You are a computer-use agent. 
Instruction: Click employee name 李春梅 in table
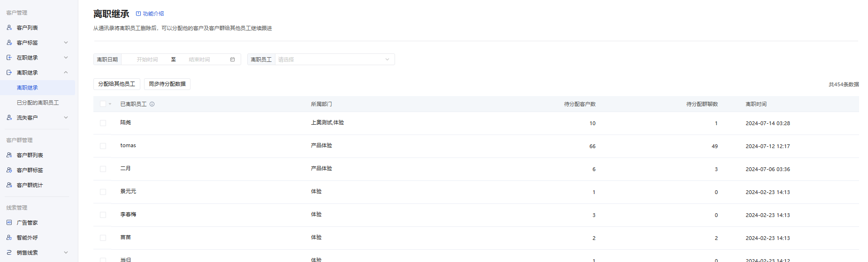coord(128,214)
